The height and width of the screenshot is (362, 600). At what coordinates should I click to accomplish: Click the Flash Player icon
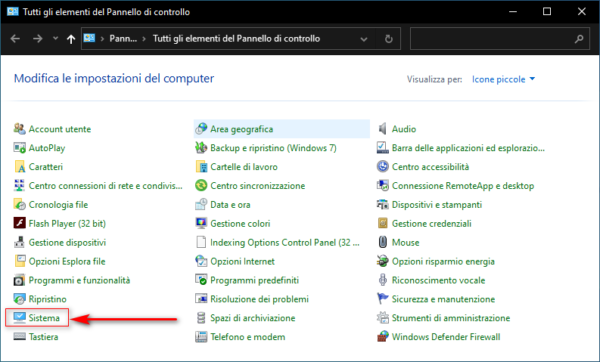(19, 223)
